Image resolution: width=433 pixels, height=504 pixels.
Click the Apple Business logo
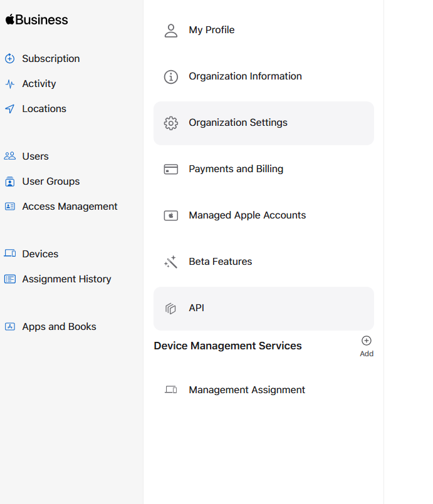[37, 20]
